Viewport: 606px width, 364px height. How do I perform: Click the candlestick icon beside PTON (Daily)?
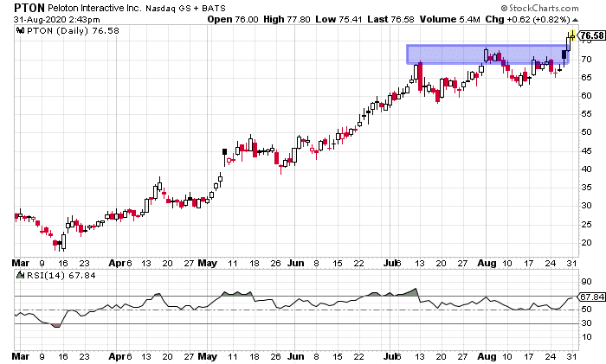point(21,30)
